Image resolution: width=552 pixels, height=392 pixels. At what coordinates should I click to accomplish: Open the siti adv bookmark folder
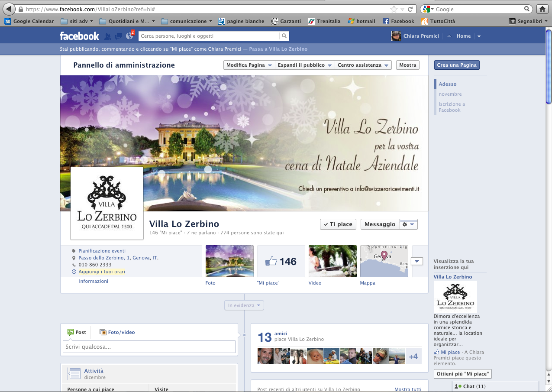click(77, 21)
